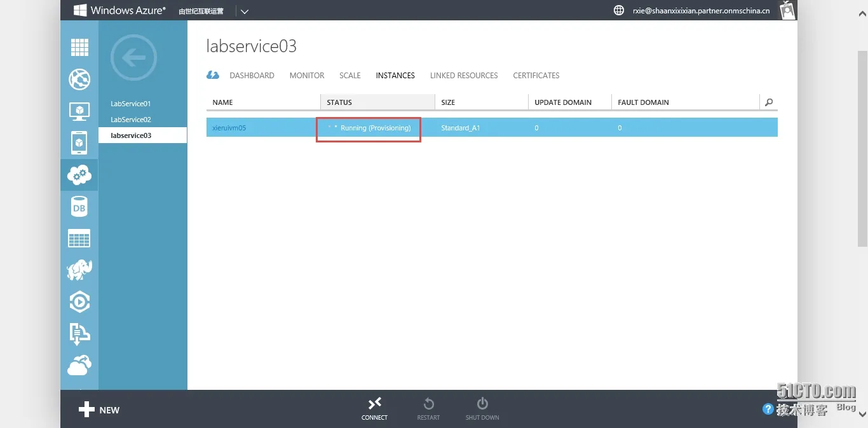Open Mobile Services phone icon in sidebar
The image size is (868, 428).
pos(79,143)
